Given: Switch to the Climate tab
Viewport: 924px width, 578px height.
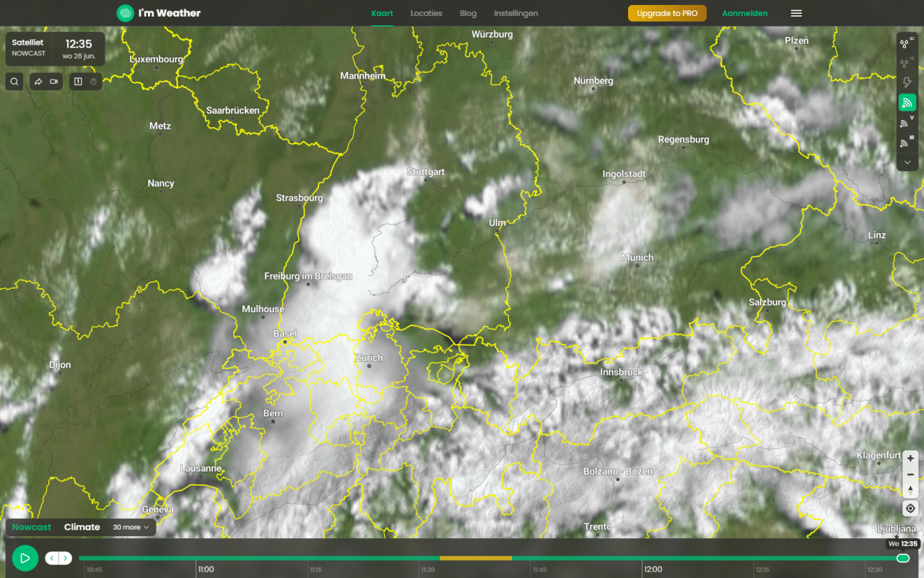Looking at the screenshot, I should [x=82, y=527].
